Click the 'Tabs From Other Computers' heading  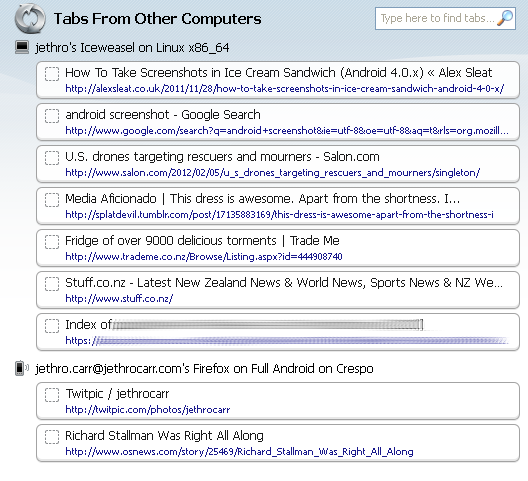pos(158,19)
